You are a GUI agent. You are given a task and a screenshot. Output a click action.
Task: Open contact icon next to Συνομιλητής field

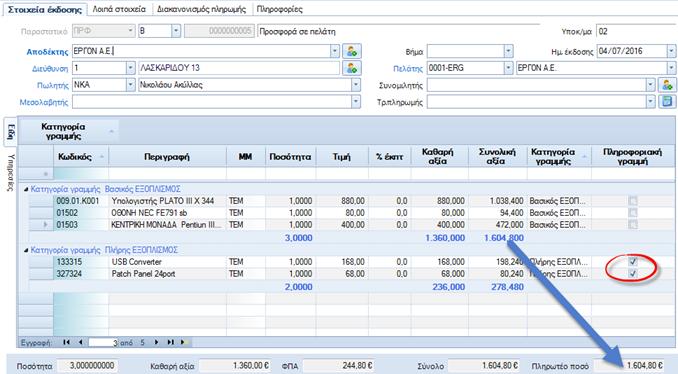tap(667, 85)
